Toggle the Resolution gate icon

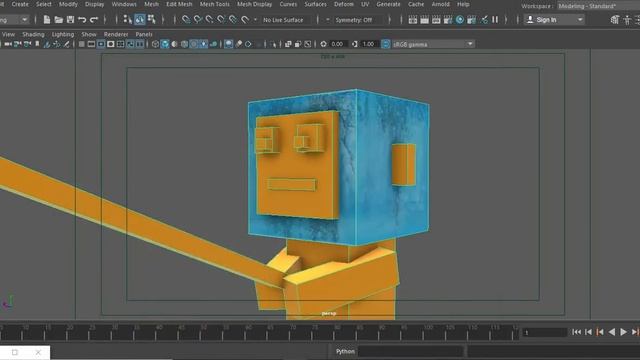click(101, 44)
